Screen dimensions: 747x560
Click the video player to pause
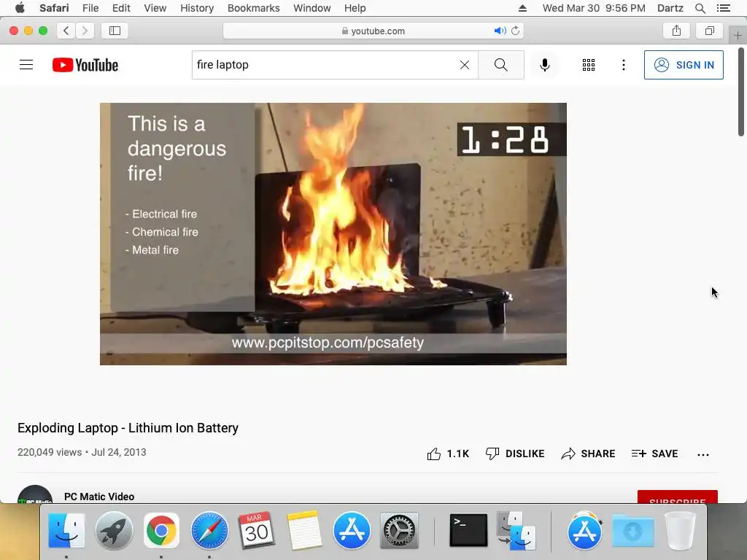tap(333, 234)
